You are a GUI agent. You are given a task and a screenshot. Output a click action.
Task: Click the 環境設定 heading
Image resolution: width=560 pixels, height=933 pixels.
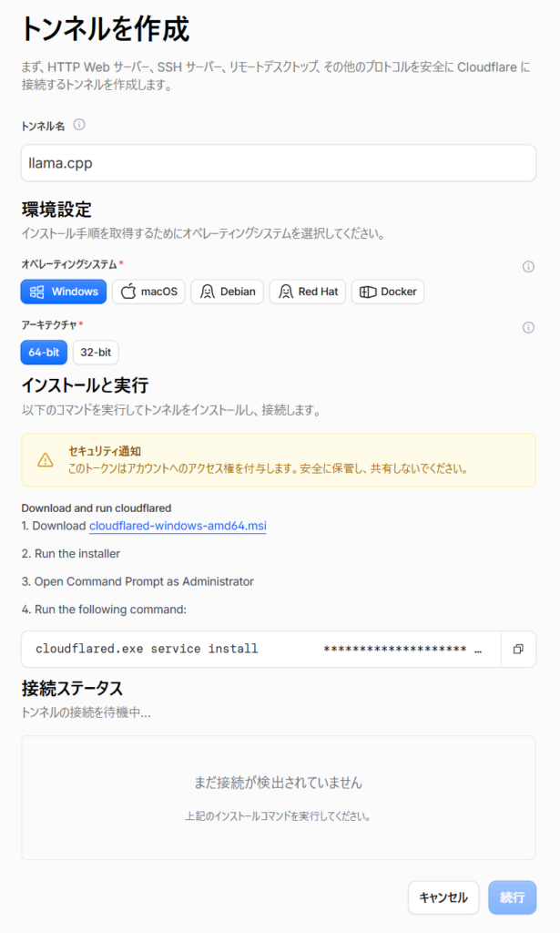point(56,210)
